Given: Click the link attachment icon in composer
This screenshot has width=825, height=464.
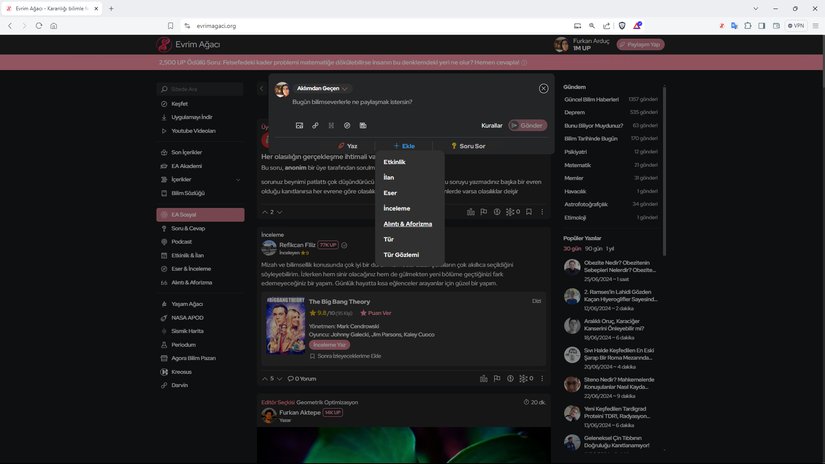Looking at the screenshot, I should (315, 125).
